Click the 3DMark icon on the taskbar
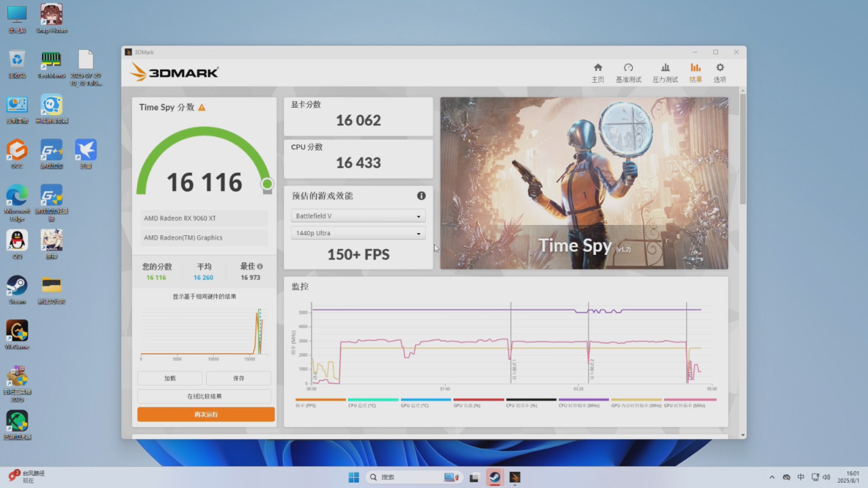 pyautogui.click(x=515, y=477)
